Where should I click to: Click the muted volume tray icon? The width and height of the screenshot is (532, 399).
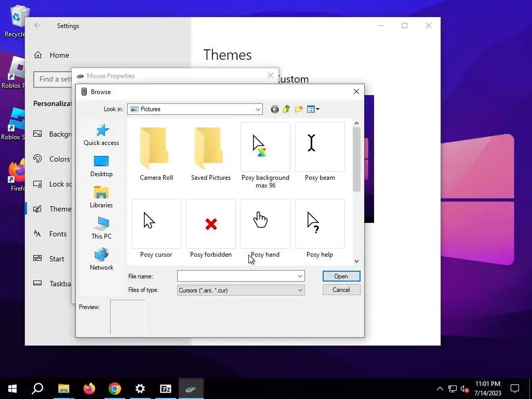tap(464, 389)
